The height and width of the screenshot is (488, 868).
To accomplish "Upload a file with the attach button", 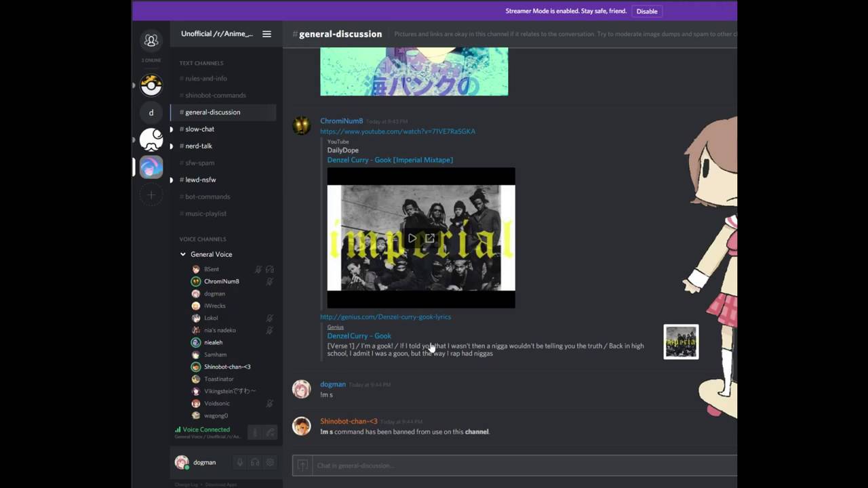I will tap(302, 466).
